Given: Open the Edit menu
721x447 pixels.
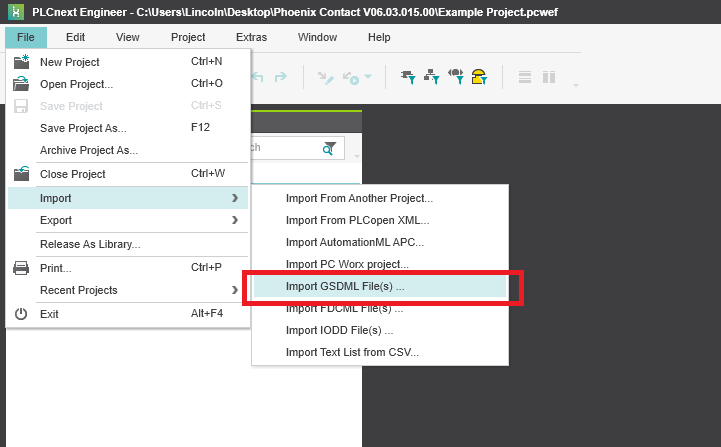Looking at the screenshot, I should (x=76, y=37).
